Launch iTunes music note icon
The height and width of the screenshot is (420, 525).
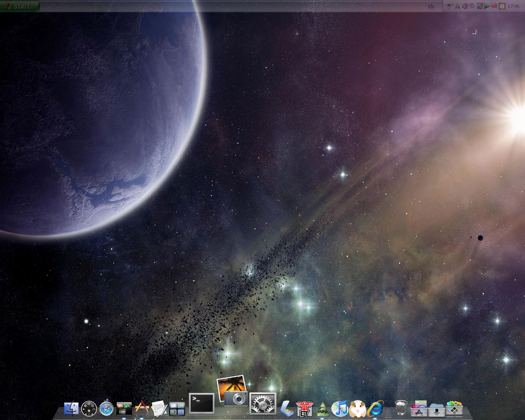point(340,408)
